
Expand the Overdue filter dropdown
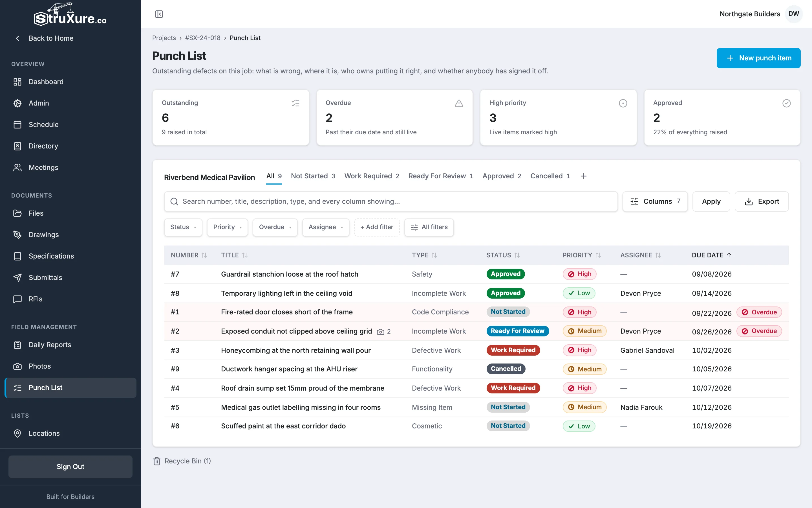275,227
